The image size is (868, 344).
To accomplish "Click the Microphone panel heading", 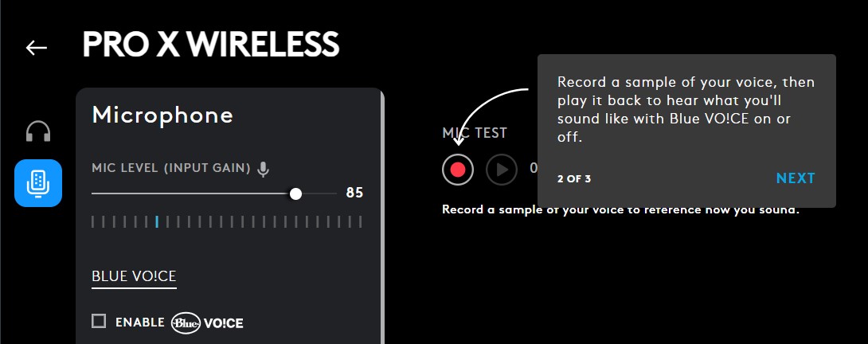I will (162, 115).
